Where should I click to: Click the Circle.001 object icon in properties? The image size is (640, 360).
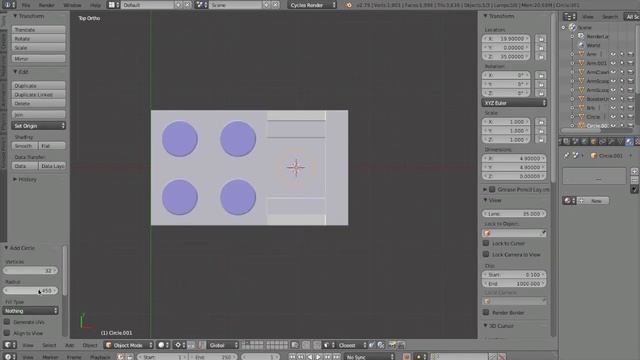pyautogui.click(x=594, y=156)
